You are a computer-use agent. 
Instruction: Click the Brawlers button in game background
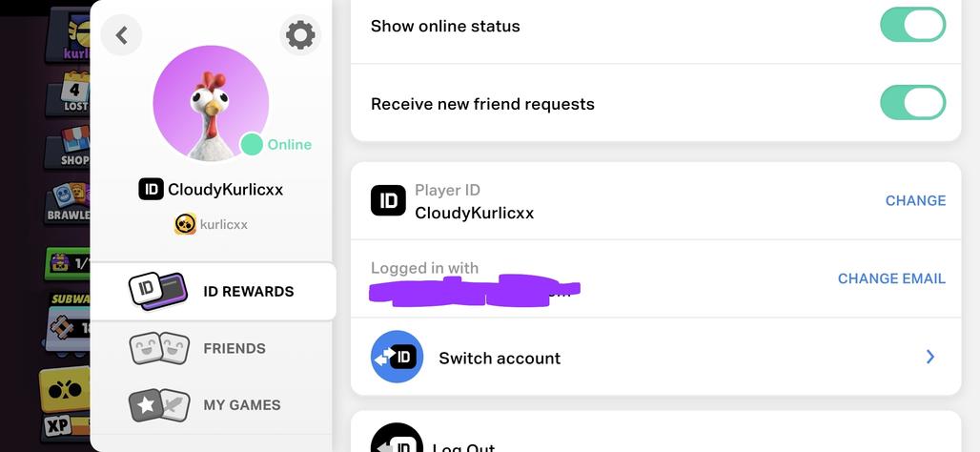[69, 203]
